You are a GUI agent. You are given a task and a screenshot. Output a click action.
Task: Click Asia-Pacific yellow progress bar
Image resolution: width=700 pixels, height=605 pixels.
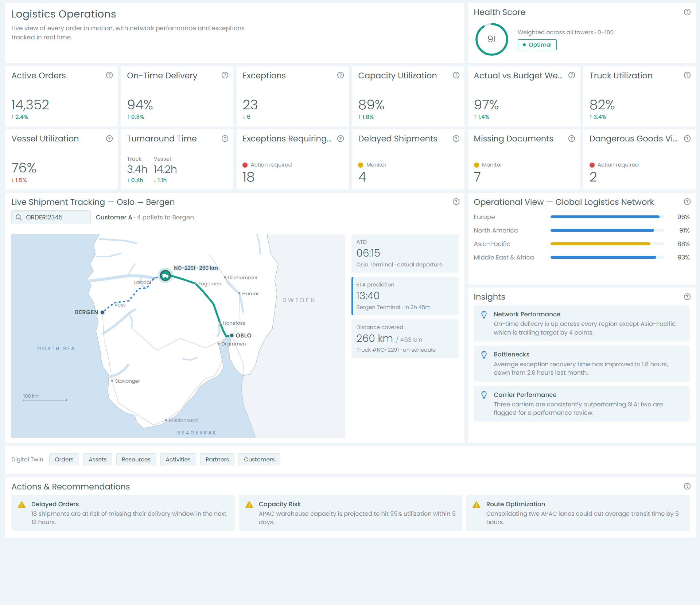coord(607,244)
